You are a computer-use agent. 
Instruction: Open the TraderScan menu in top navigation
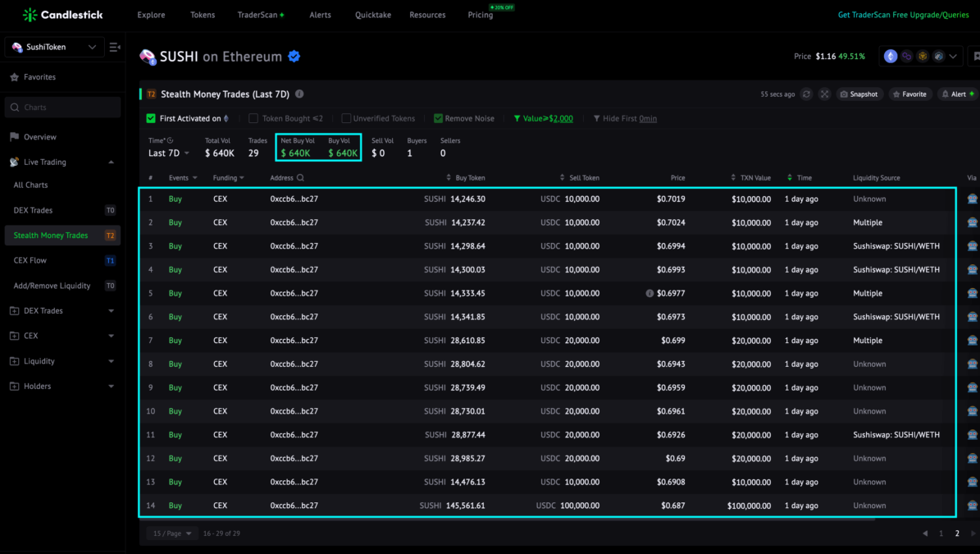[x=261, y=15]
